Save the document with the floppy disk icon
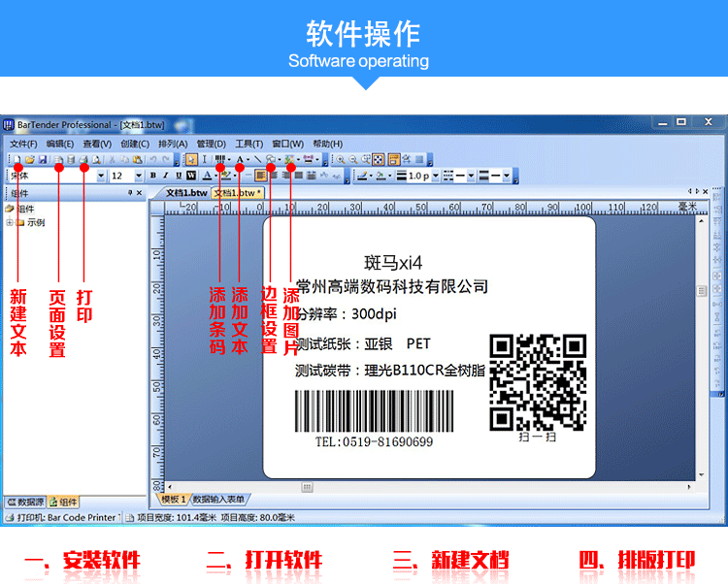This screenshot has width=728, height=584. coord(43,159)
